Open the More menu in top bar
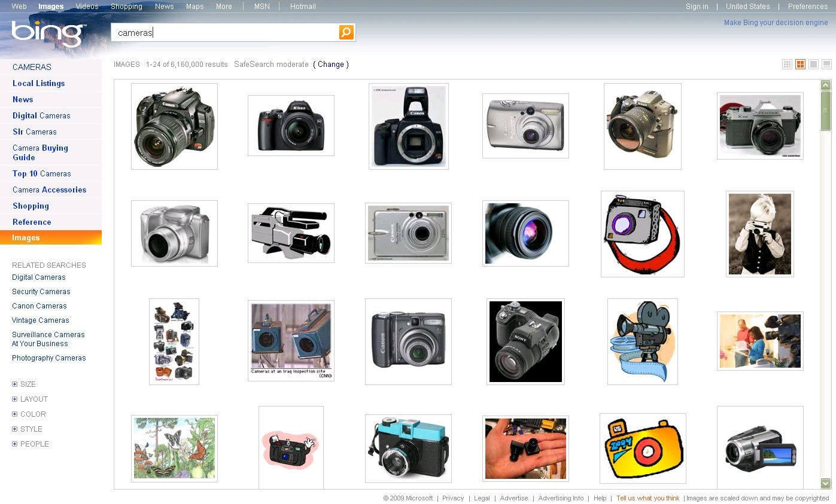Image resolution: width=836 pixels, height=504 pixels. 224,7
